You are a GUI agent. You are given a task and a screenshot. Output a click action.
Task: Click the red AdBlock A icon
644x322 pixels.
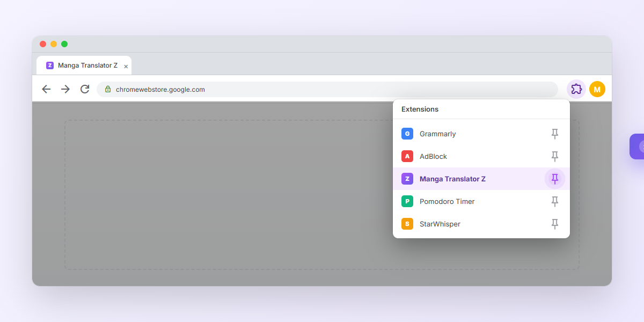(x=407, y=157)
